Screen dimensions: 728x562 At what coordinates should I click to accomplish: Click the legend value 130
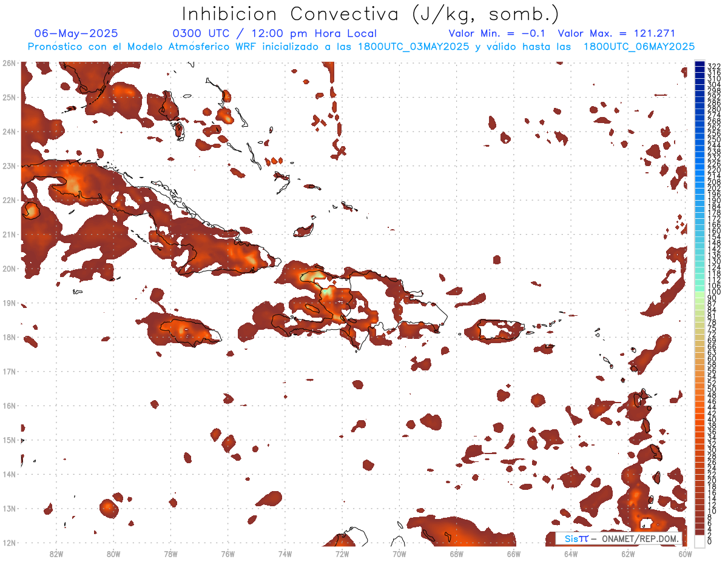click(714, 261)
